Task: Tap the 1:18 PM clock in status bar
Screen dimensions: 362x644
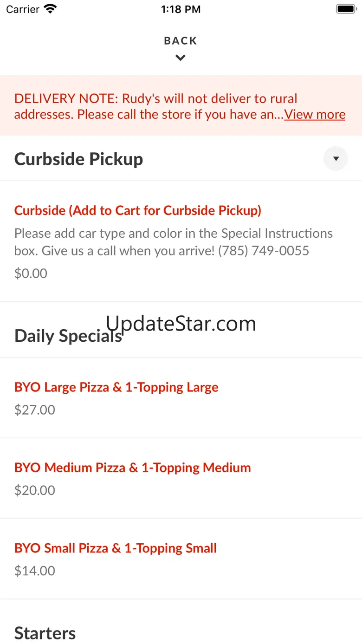Action: point(181,9)
